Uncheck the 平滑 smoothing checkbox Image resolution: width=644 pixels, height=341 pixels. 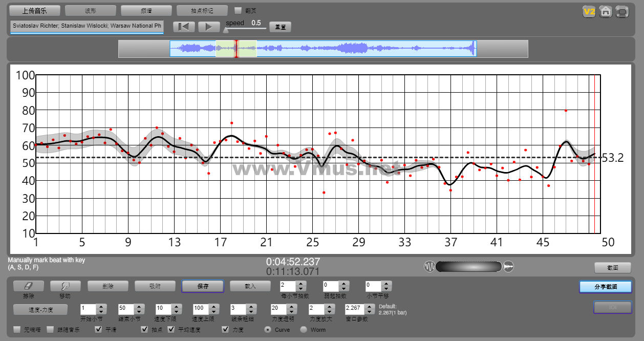(99, 329)
